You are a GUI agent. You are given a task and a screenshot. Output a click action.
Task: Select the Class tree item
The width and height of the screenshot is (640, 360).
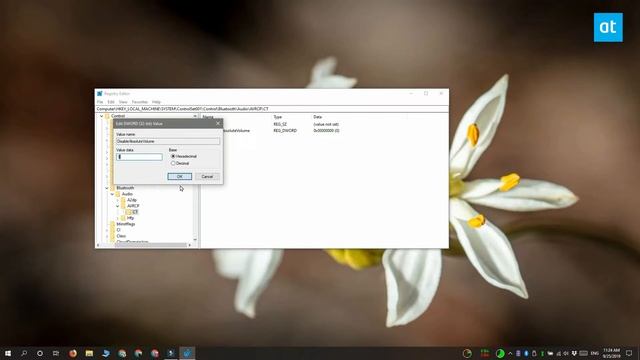click(x=121, y=236)
